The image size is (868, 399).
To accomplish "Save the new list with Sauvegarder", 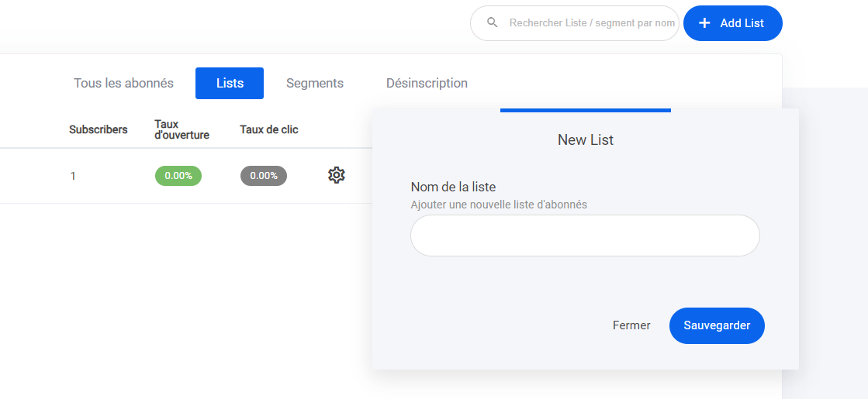I will 717,325.
